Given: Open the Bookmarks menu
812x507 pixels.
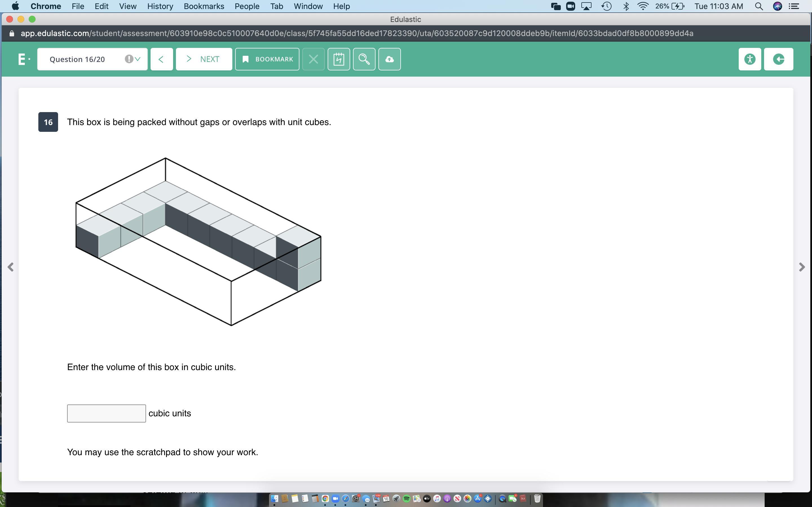Looking at the screenshot, I should tap(204, 6).
